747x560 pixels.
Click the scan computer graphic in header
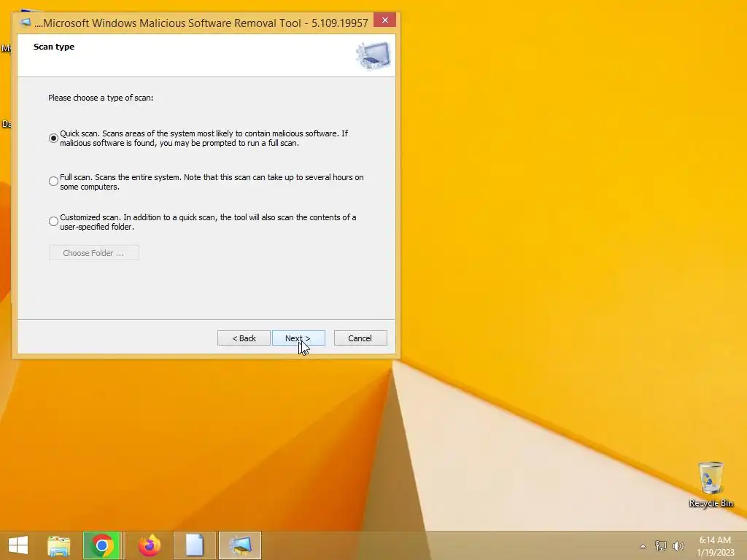pos(373,55)
